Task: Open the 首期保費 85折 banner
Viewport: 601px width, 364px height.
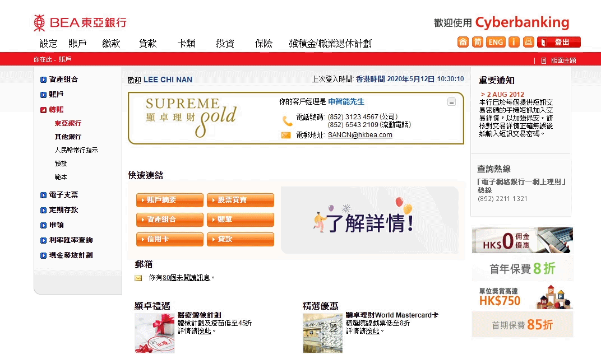Action: click(523, 325)
